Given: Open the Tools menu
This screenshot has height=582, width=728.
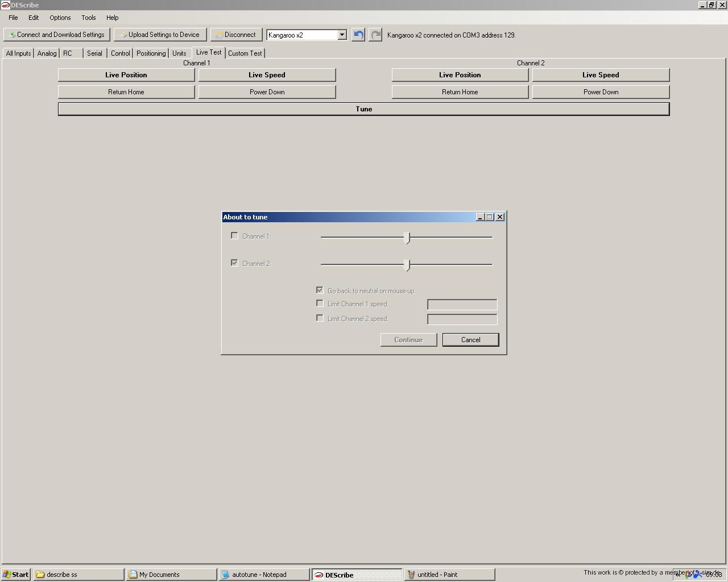Looking at the screenshot, I should [88, 18].
